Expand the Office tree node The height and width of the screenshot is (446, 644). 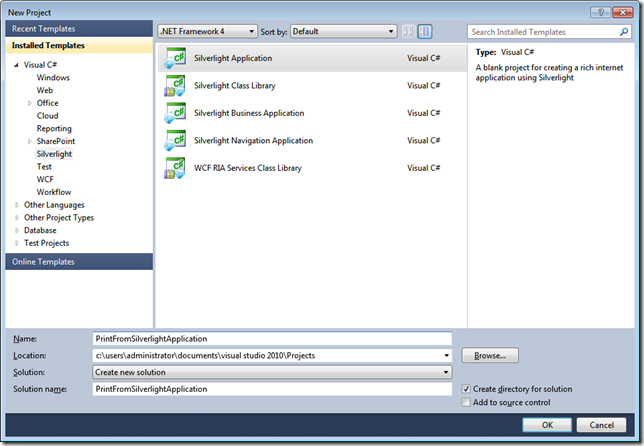point(30,103)
